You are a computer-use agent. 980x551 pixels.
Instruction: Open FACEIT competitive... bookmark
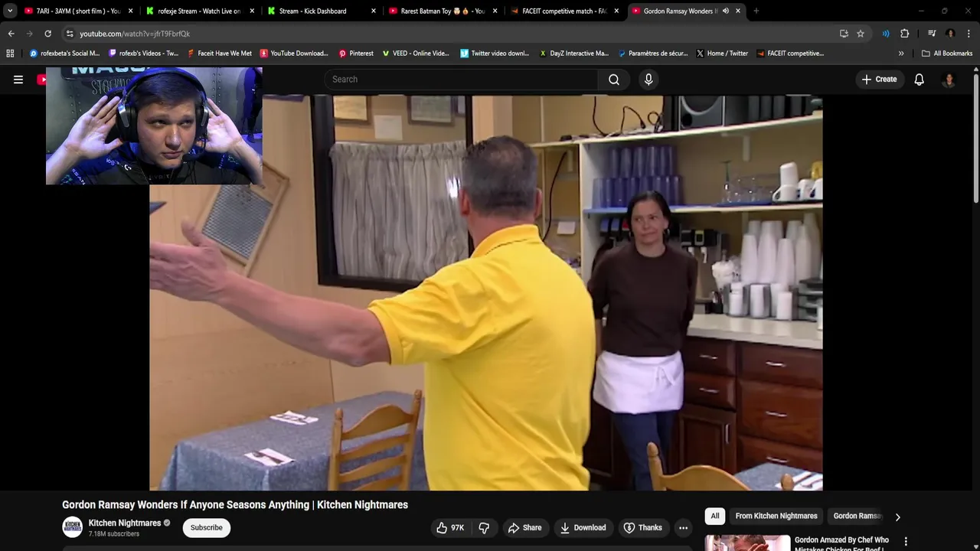(x=789, y=54)
